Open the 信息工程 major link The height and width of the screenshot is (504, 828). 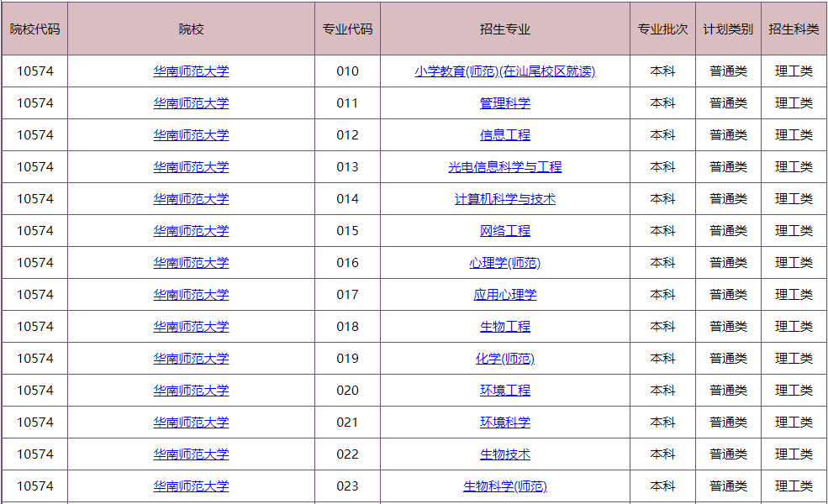point(505,135)
